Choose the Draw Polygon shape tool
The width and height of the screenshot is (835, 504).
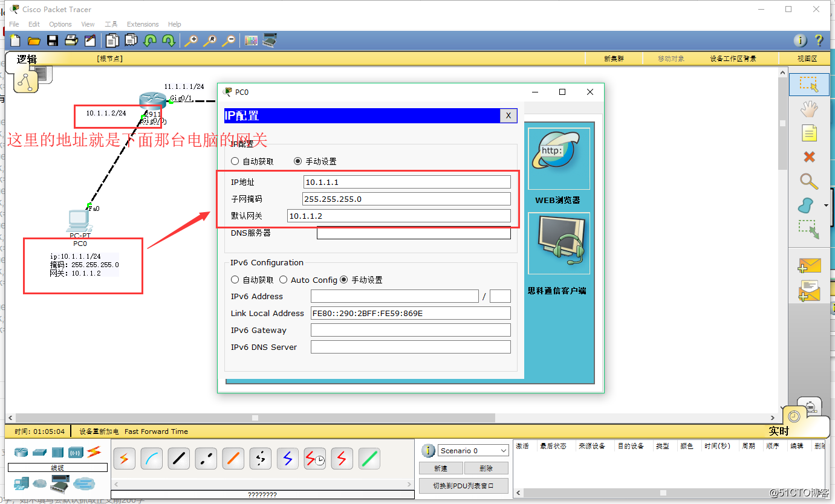(x=806, y=205)
